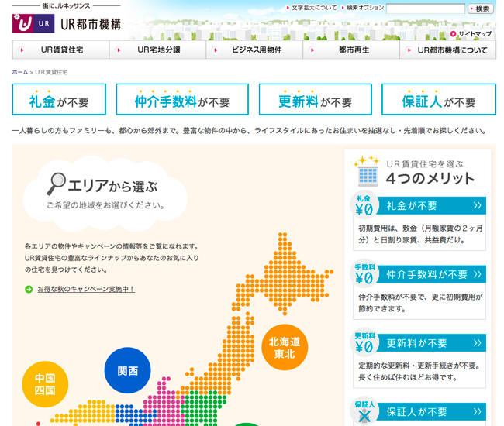Click the 保証人 crossed person badge icon

pyautogui.click(x=364, y=411)
